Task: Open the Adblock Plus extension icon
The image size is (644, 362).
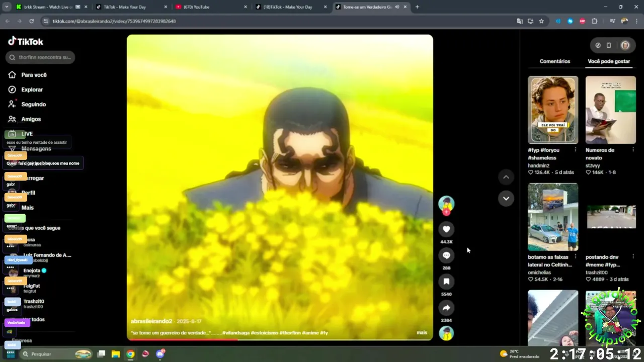Action: (x=583, y=21)
